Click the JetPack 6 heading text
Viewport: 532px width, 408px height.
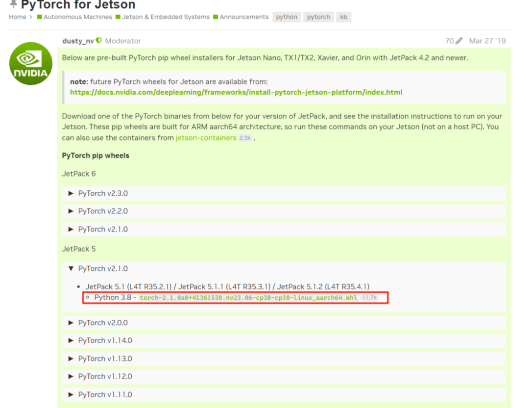point(79,174)
